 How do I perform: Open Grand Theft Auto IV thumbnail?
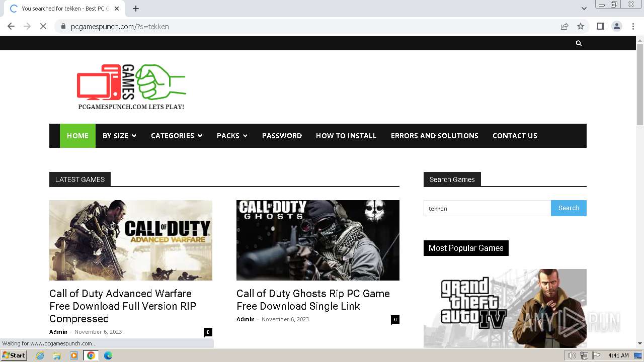click(505, 308)
